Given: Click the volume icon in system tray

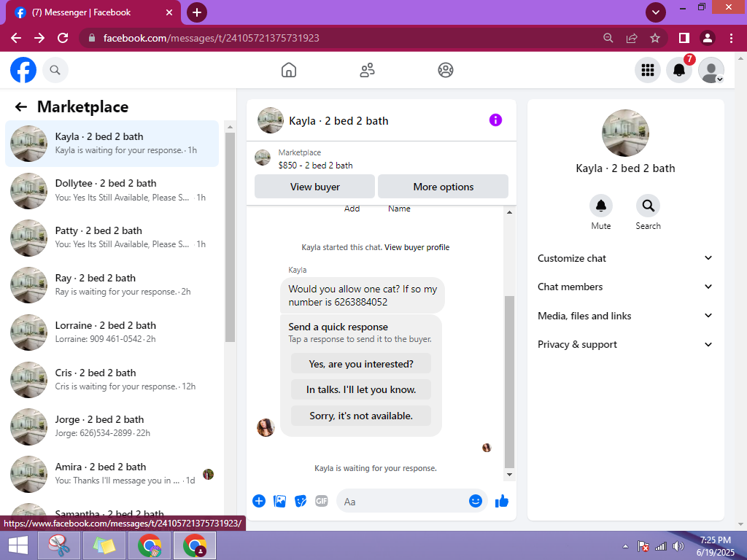Looking at the screenshot, I should pos(678,546).
